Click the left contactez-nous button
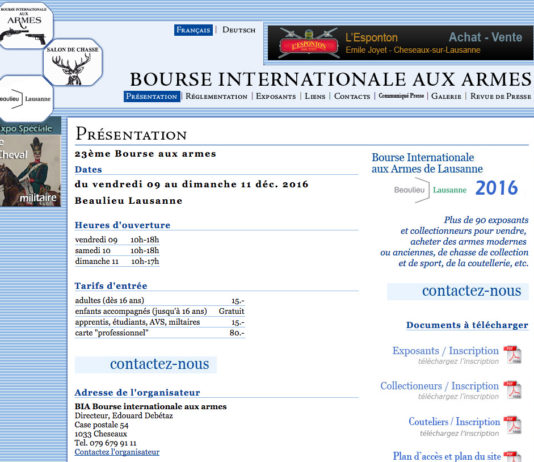 (145, 364)
